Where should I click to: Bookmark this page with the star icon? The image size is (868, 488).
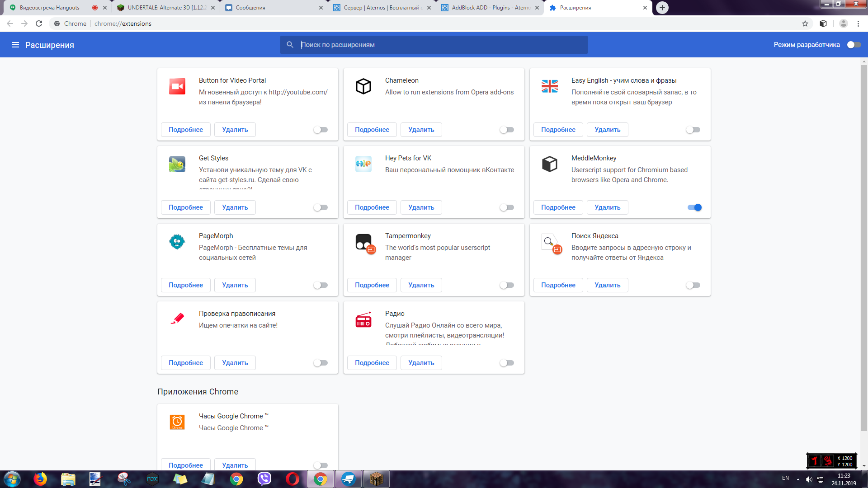[805, 23]
